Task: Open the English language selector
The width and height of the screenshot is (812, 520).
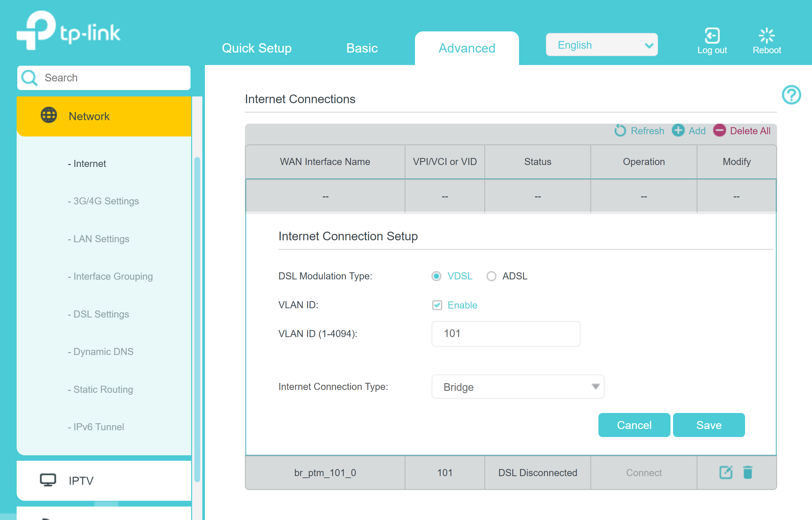Action: (x=602, y=44)
